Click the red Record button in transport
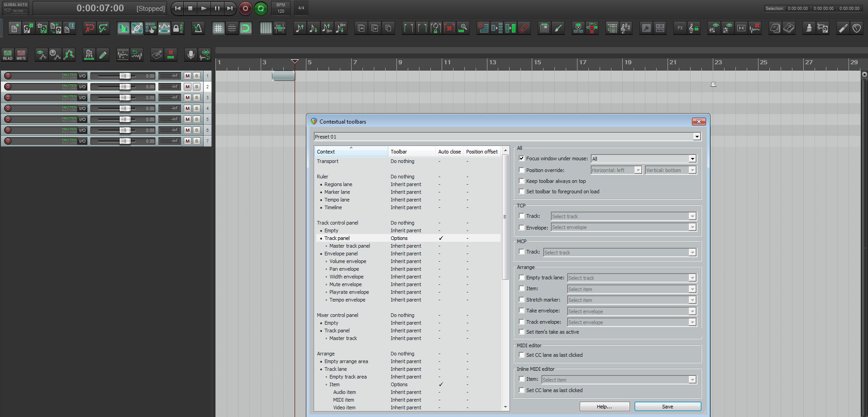The width and height of the screenshot is (868, 417). (x=245, y=8)
